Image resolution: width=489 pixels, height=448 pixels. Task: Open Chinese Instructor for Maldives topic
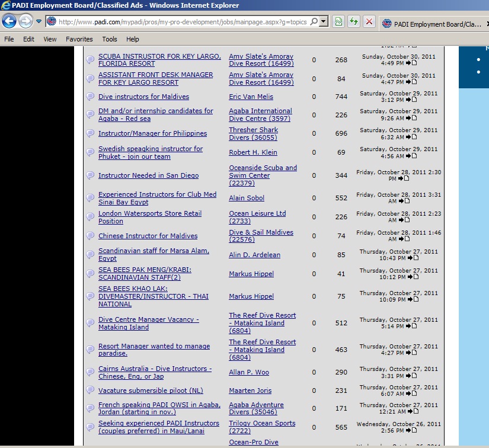pos(148,236)
